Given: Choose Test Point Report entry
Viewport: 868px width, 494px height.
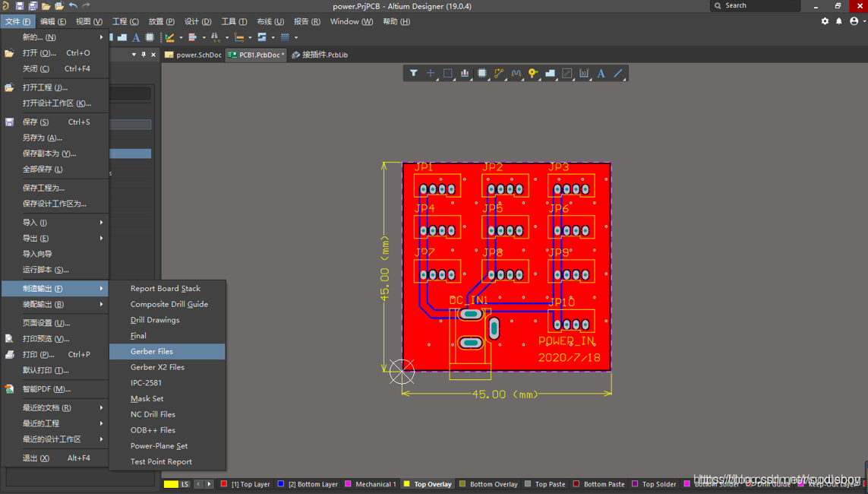Looking at the screenshot, I should tap(167, 461).
